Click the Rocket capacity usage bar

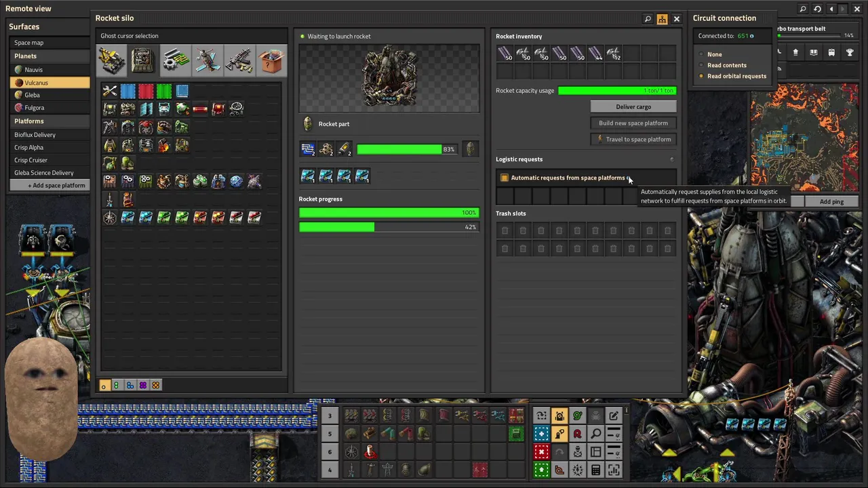pyautogui.click(x=617, y=91)
